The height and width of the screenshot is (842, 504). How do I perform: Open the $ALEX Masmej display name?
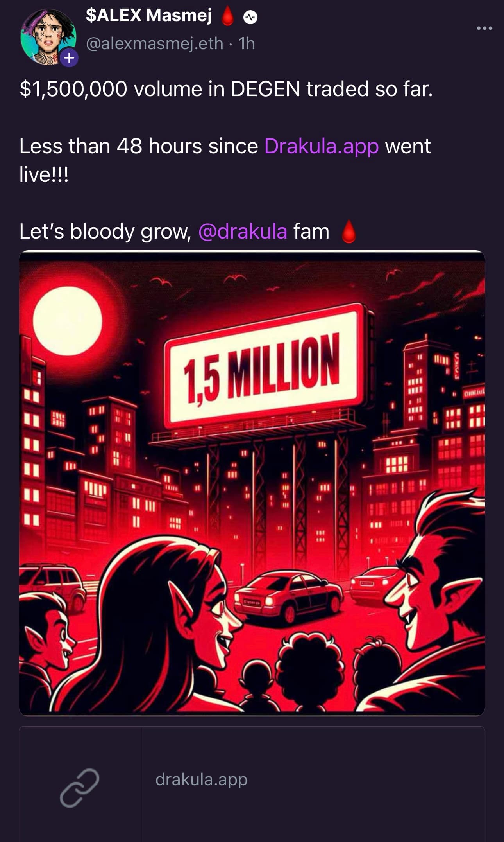click(149, 15)
